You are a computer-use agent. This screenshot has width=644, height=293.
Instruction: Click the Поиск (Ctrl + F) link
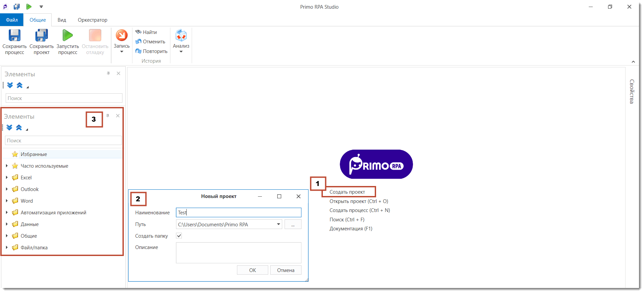[x=347, y=220]
